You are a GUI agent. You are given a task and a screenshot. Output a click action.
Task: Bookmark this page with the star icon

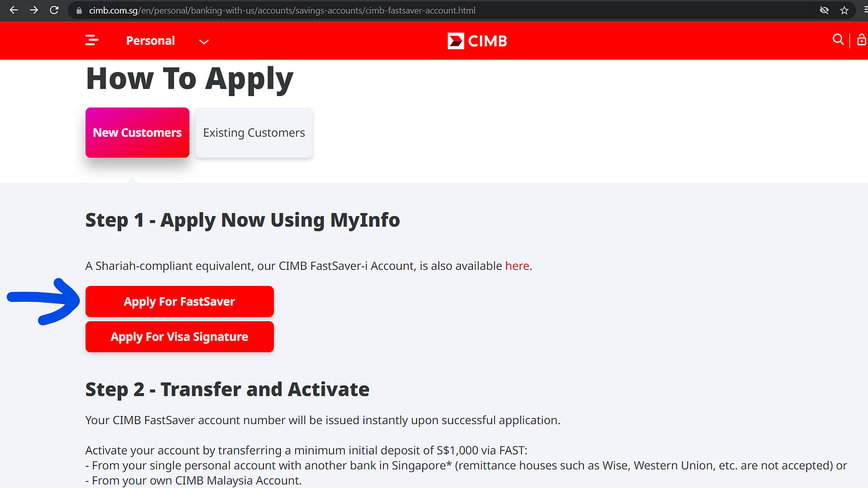coord(844,11)
